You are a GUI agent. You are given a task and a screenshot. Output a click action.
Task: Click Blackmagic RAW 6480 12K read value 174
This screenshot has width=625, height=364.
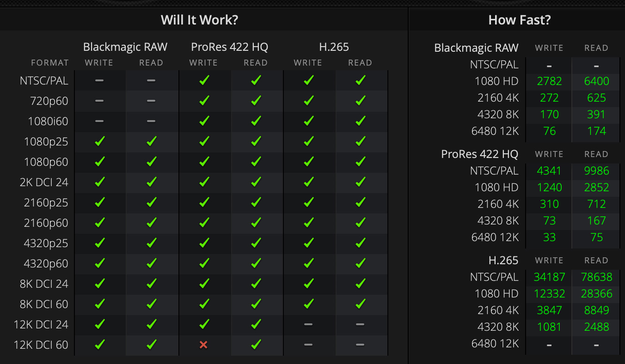click(596, 131)
